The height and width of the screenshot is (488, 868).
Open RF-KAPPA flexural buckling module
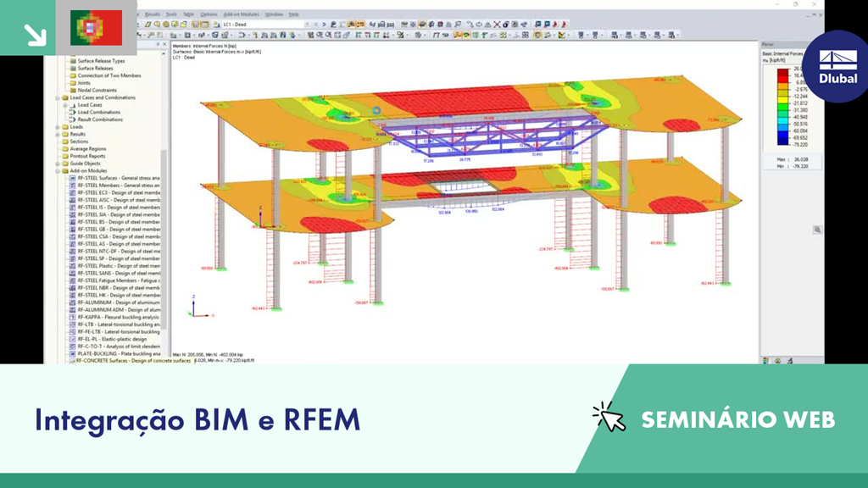tap(118, 317)
